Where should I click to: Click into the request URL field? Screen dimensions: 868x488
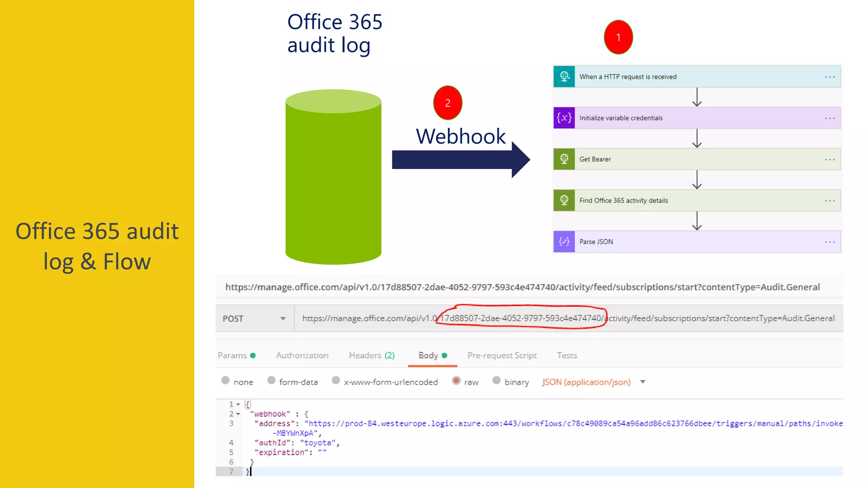(x=568, y=319)
